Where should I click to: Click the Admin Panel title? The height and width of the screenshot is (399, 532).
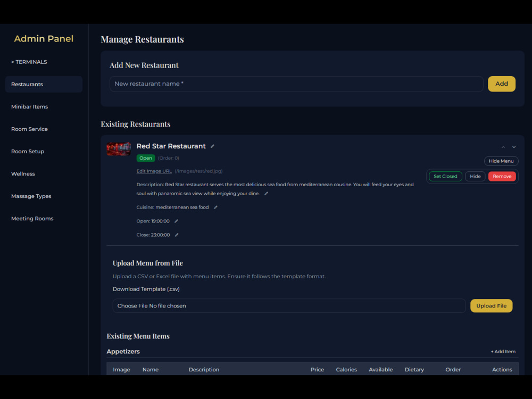click(44, 39)
